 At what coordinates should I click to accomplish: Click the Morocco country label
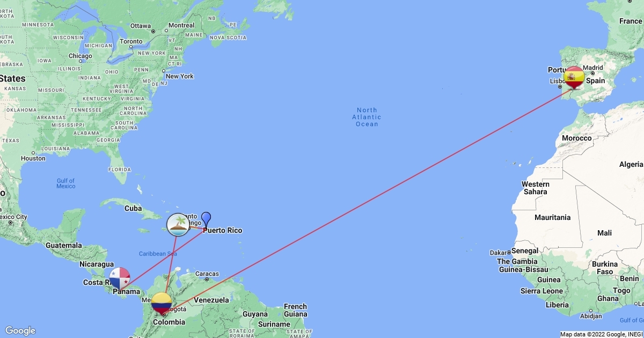coord(577,138)
